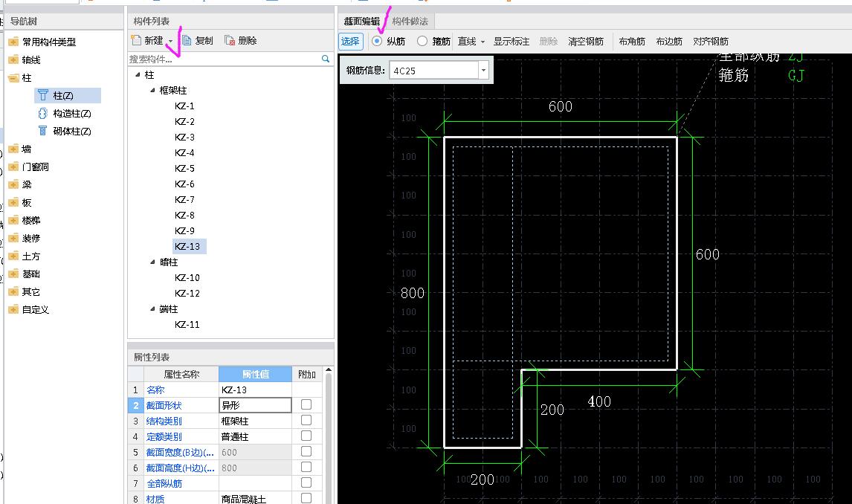This screenshot has width=852, height=504.
Task: Tick the 附加 checkbox for 截面高度
Action: (306, 467)
